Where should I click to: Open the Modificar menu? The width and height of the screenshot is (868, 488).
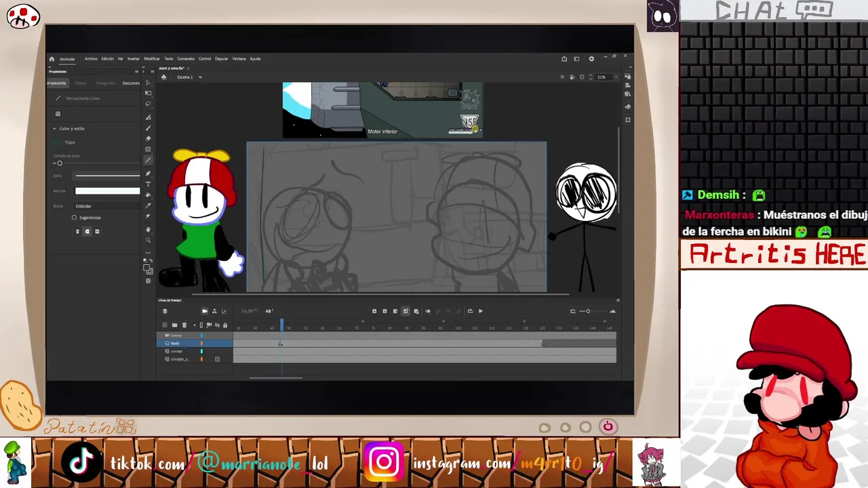point(152,59)
